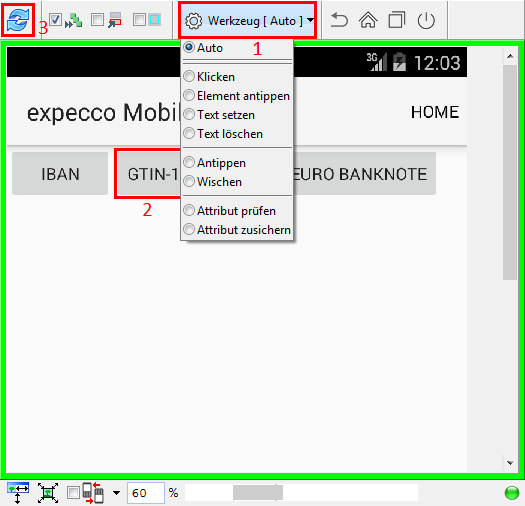Click the power button icon
Viewport: 525px width, 506px height.
(x=426, y=20)
